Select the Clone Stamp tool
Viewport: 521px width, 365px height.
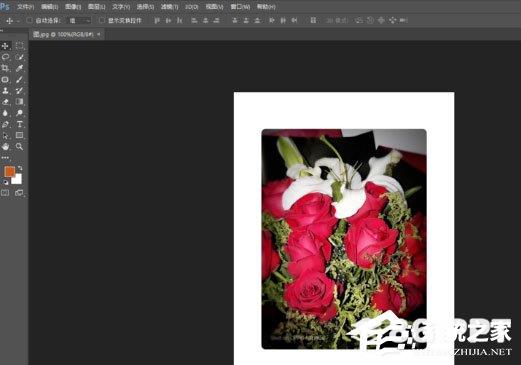[x=5, y=91]
